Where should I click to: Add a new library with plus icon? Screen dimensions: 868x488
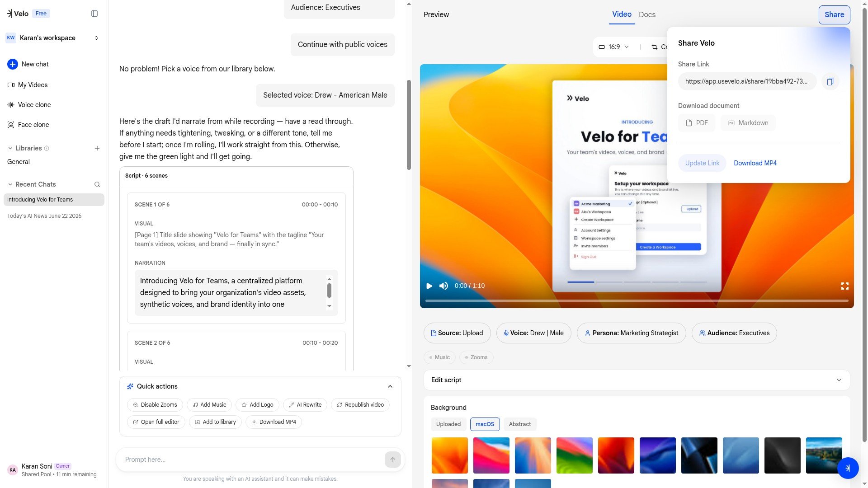pyautogui.click(x=97, y=148)
